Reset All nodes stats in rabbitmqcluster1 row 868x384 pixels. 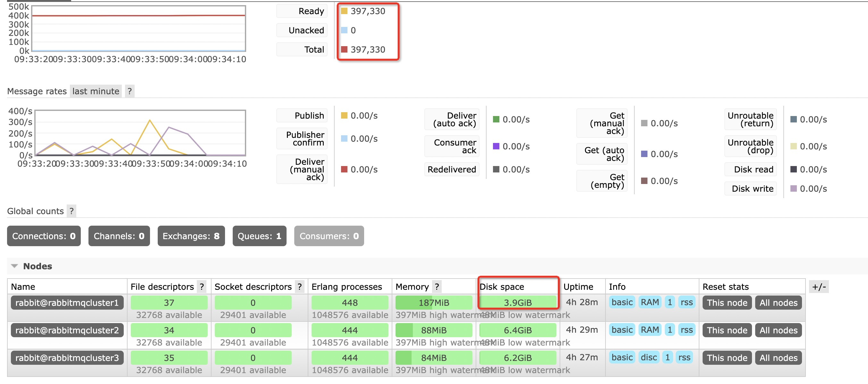click(x=778, y=303)
